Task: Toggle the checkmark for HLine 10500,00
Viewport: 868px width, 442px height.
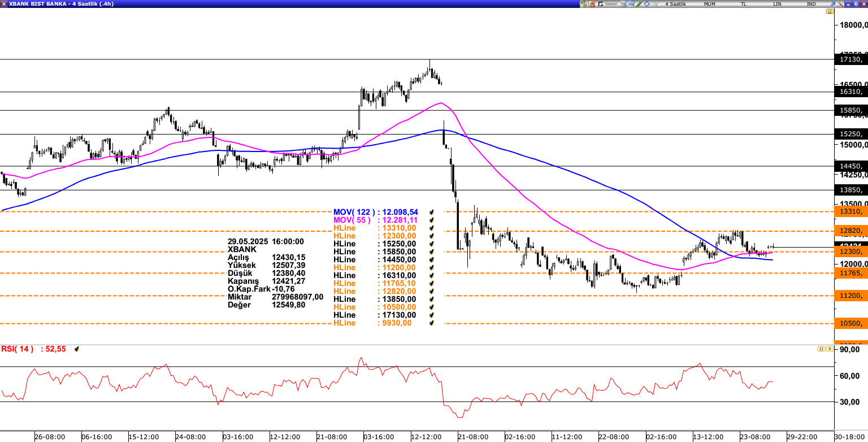Action: pos(432,307)
